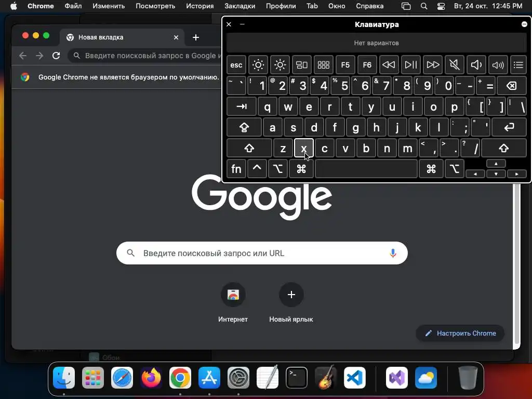Open Launchpad grid key on keyboard

point(323,65)
